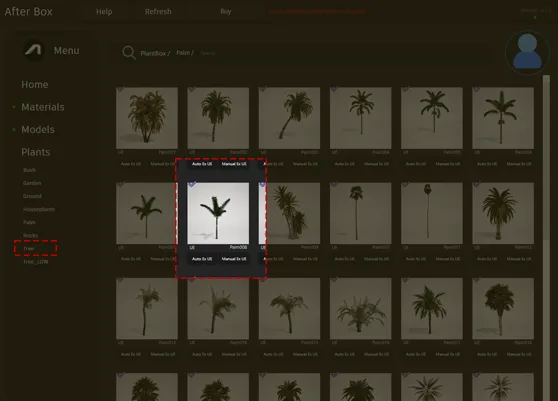The image size is (558, 401).
Task: Select the Palm007 thumbnail
Action: click(x=146, y=213)
